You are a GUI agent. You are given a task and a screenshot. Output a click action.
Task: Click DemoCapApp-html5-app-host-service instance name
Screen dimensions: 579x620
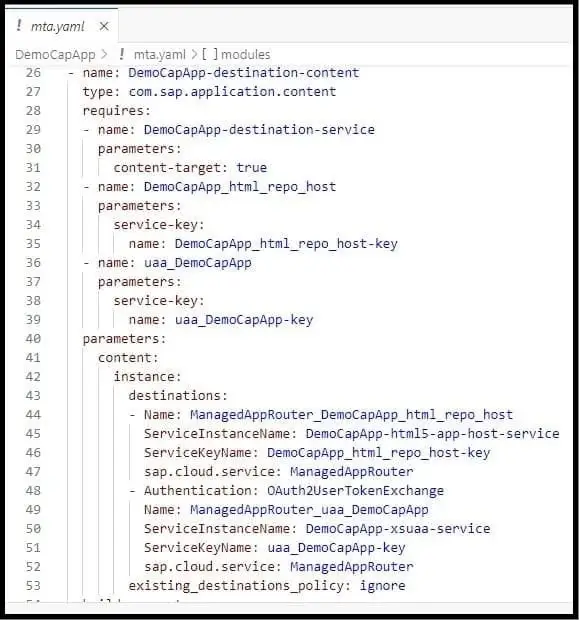coord(432,434)
